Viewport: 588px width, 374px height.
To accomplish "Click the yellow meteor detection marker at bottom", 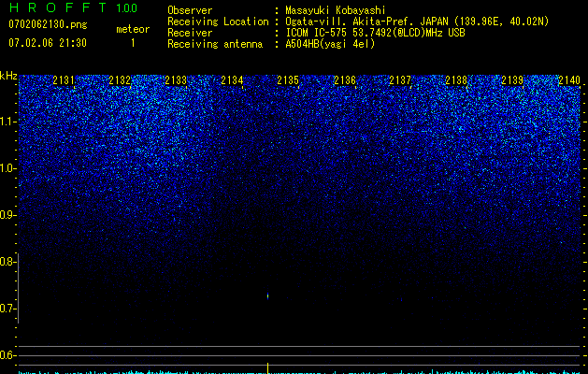I will tap(267, 368).
